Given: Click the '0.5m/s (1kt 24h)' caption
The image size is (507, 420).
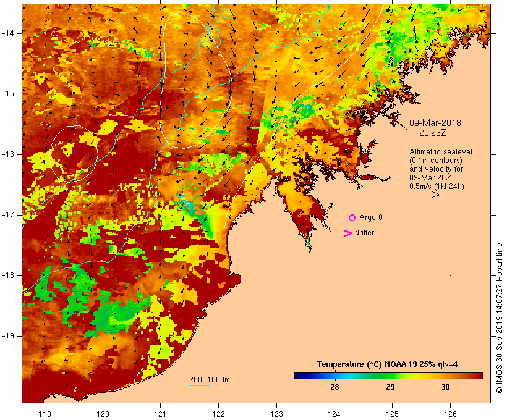Looking at the screenshot, I should (437, 187).
